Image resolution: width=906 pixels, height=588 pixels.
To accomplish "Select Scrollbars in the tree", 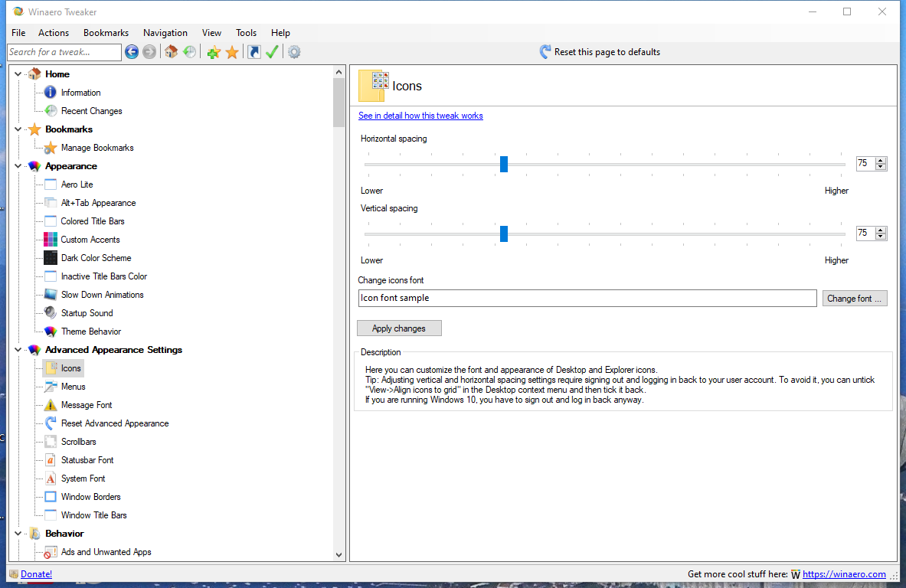I will click(79, 442).
